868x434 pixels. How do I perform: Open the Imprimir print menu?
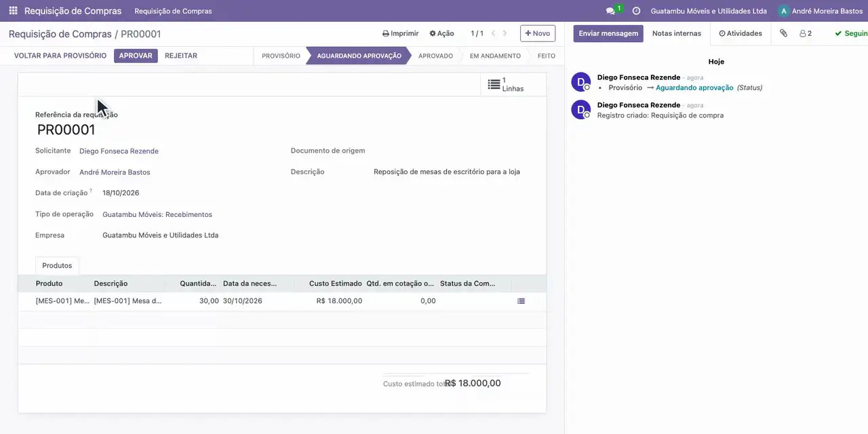400,33
